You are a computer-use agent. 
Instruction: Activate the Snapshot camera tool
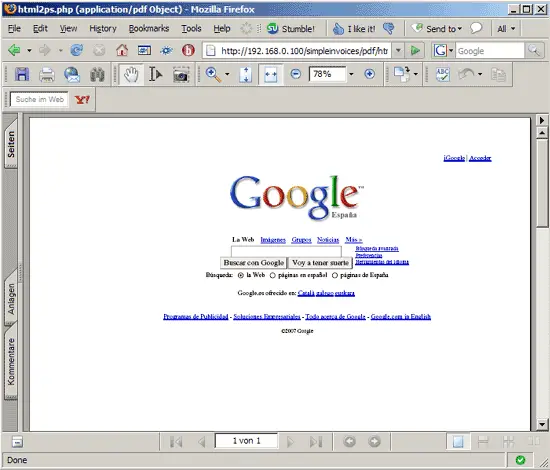[181, 75]
